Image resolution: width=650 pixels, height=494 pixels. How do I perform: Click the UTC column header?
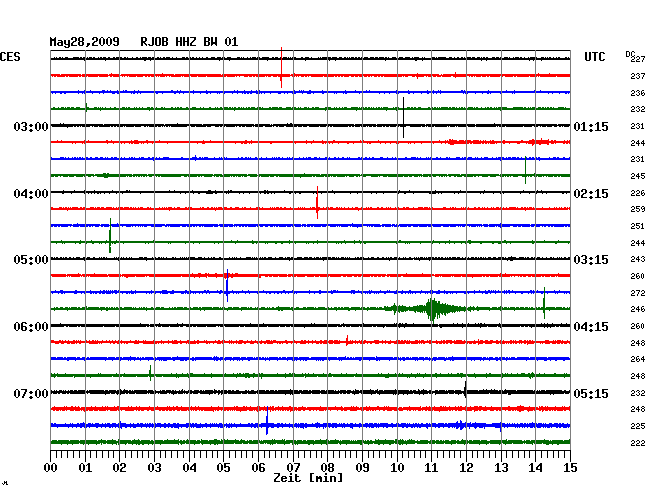594,57
